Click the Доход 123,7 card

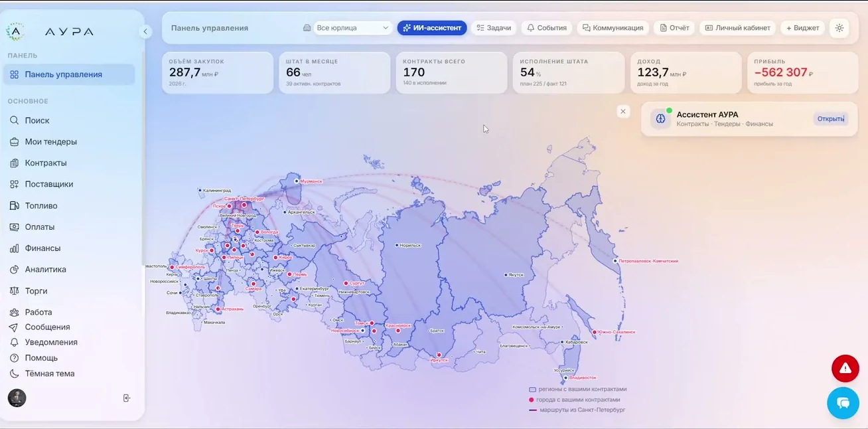pyautogui.click(x=686, y=73)
